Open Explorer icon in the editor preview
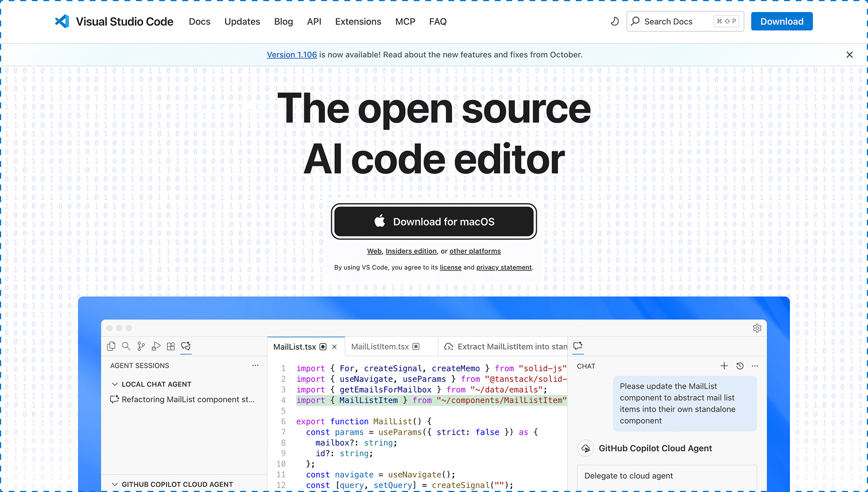Image resolution: width=868 pixels, height=492 pixels. coord(111,346)
